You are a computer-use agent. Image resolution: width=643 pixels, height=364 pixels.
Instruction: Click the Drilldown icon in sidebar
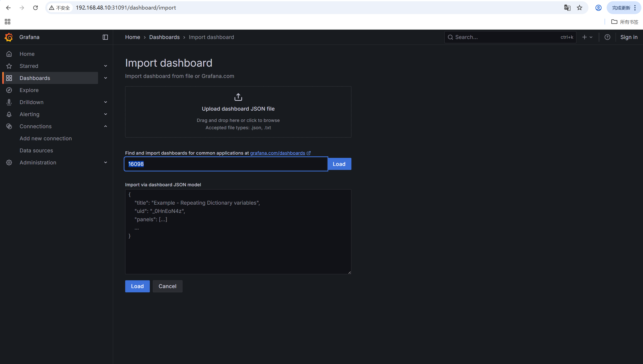coord(9,102)
